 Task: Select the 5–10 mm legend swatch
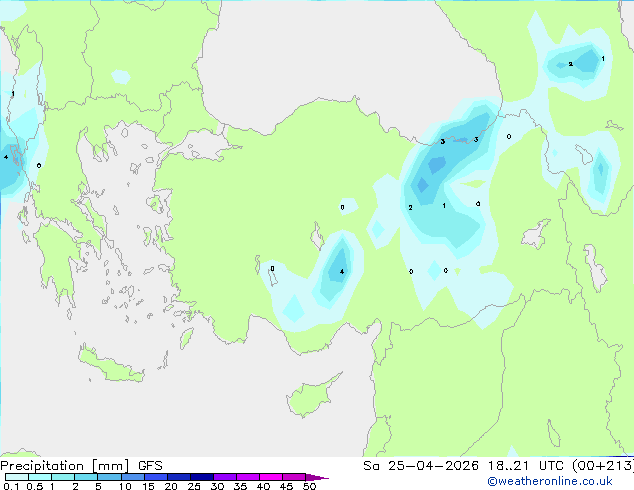click(x=109, y=477)
